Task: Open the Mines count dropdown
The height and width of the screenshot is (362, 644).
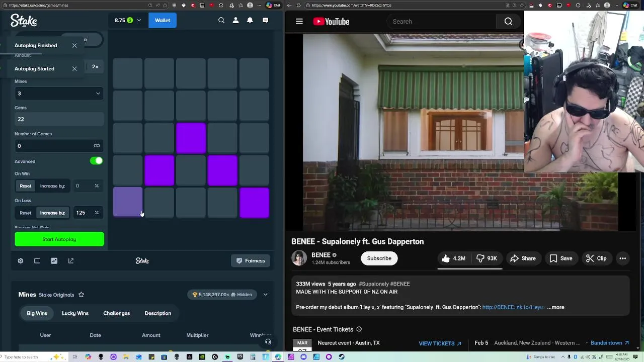Action: (59, 94)
